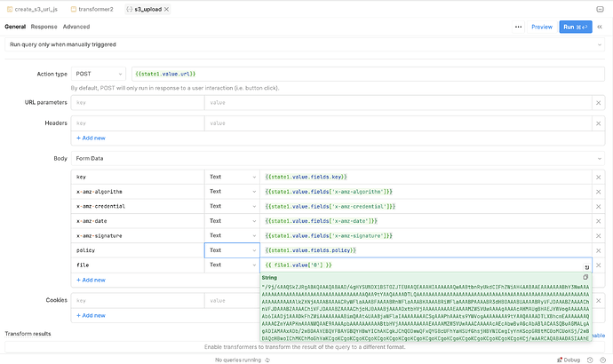613x364 pixels.
Task: Click the Cookies key field
Action: 138,301
